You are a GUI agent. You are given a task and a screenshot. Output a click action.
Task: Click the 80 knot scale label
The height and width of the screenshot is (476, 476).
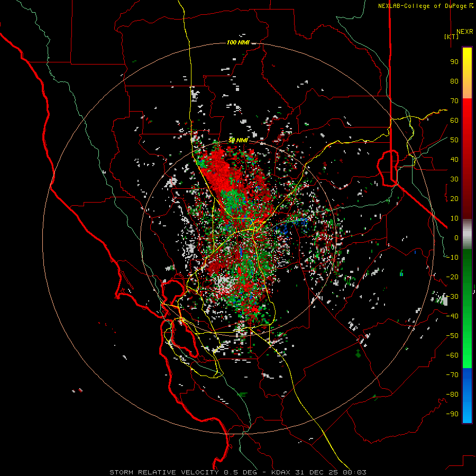[x=454, y=81]
